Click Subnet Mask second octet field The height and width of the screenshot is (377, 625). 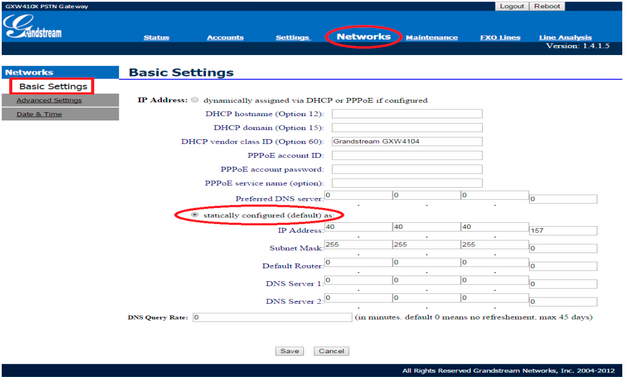pos(426,245)
